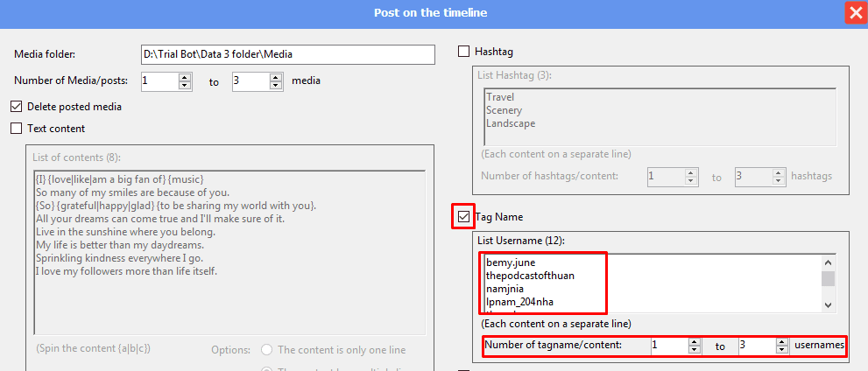Enable the Text content checkbox

tap(16, 129)
